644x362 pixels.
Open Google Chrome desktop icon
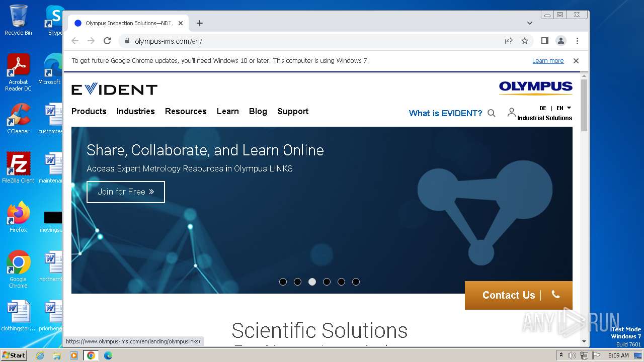coord(18,269)
